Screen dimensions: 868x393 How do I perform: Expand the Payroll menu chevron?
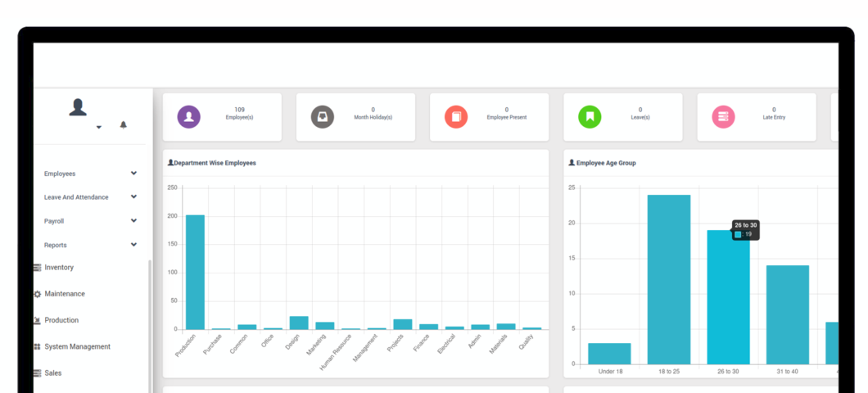coord(134,220)
